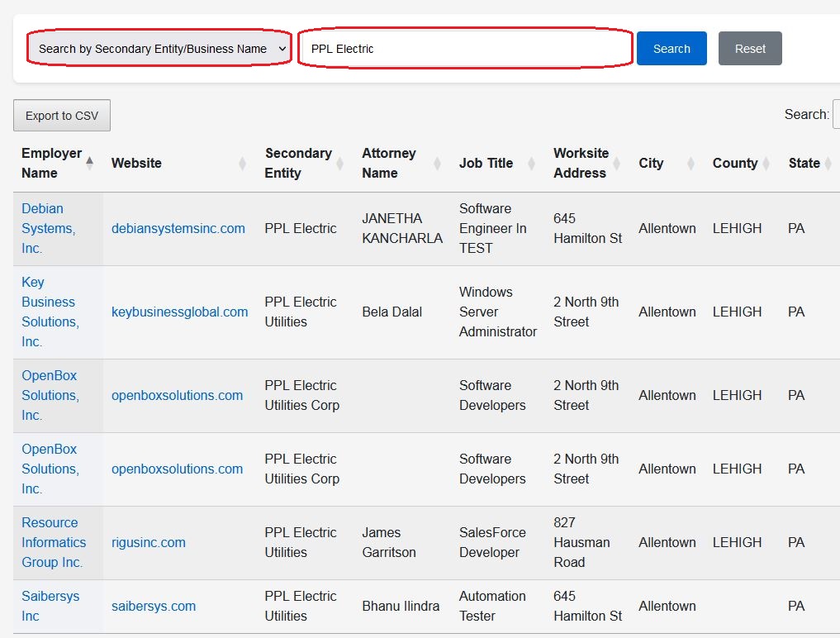Click the blue Search button

pos(672,49)
